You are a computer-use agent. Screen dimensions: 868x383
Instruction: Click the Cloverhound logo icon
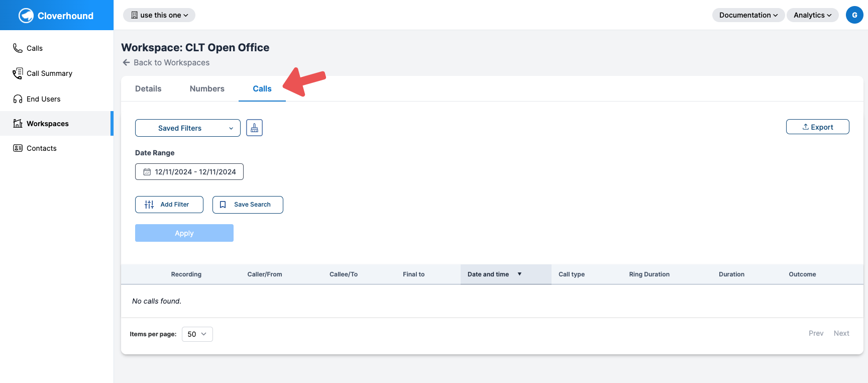[x=26, y=16]
